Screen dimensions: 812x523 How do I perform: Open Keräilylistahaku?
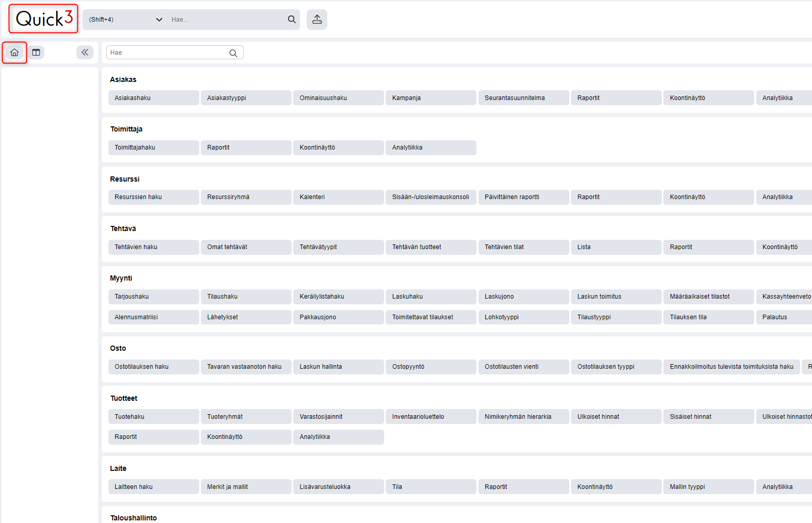pos(339,297)
